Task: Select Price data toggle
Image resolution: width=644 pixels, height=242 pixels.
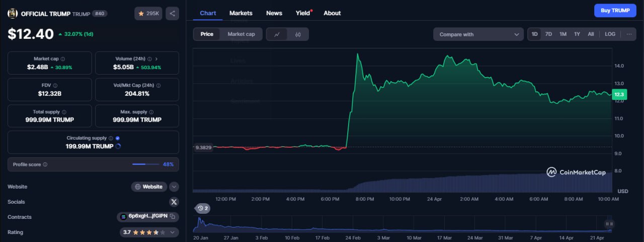Action: click(x=207, y=34)
